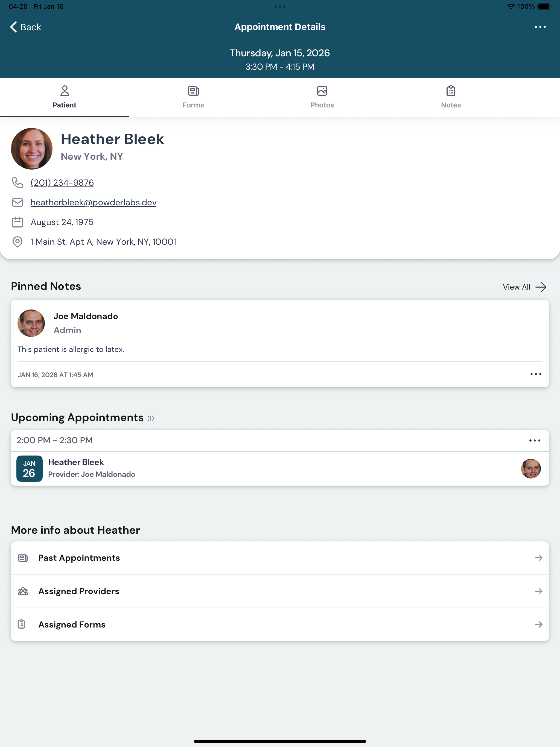Screen dimensions: 560x747
Task: Email heatherbleek@powderlabs.dev
Action: click(94, 202)
